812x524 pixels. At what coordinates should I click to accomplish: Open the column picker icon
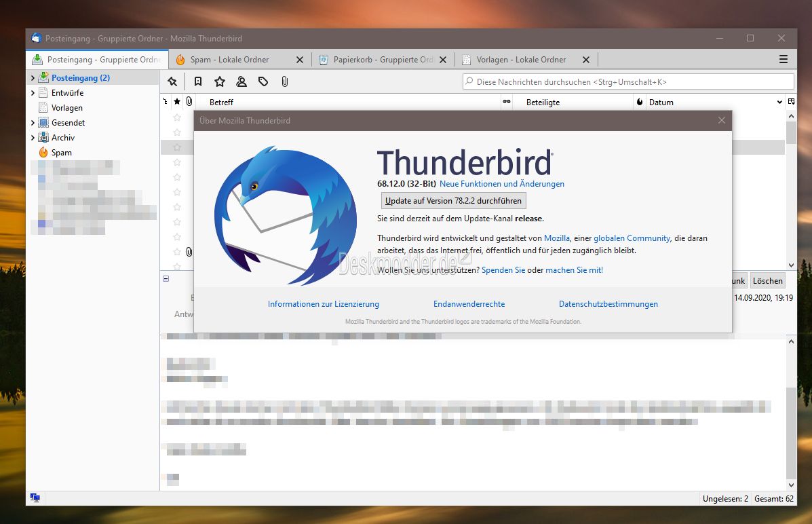[x=791, y=102]
